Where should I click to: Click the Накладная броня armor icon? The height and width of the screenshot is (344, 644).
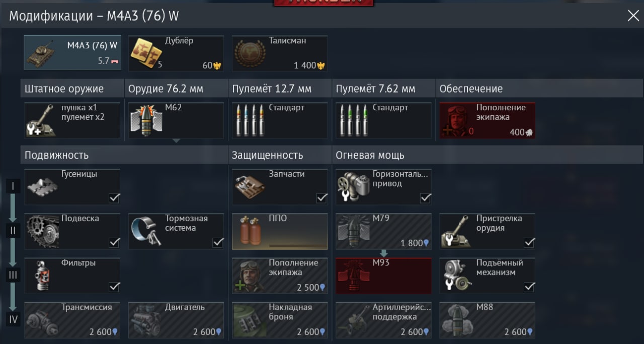coord(250,320)
